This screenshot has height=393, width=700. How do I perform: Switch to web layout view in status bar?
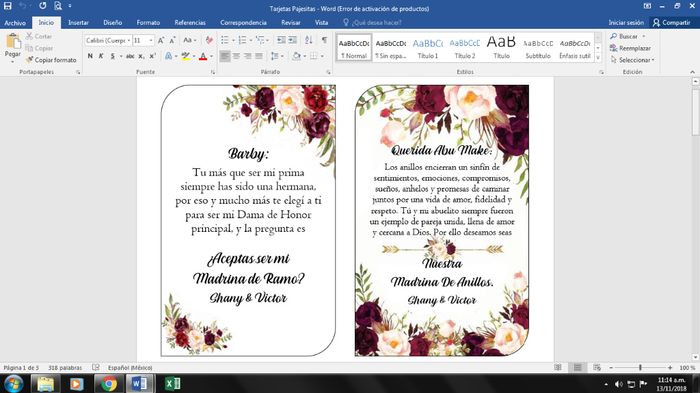[x=597, y=368]
